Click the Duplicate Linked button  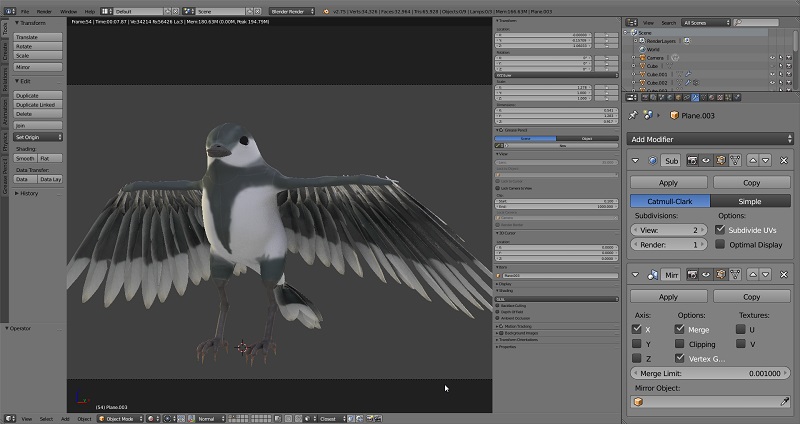tap(38, 104)
